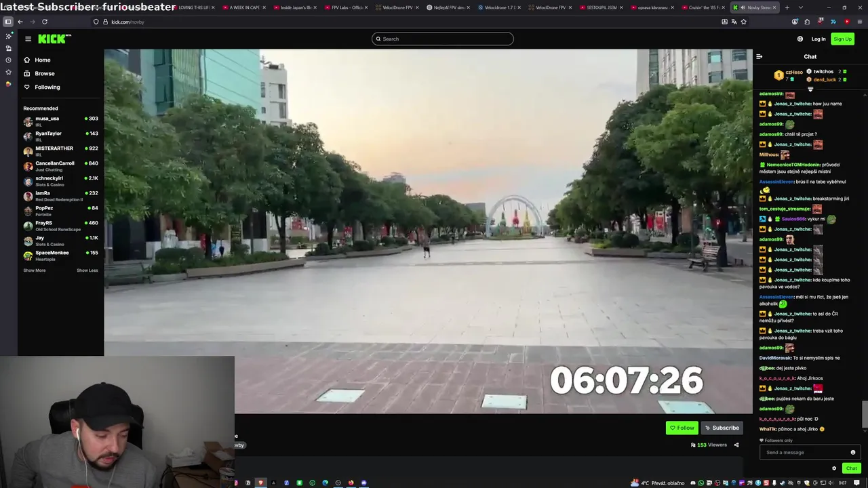Screen dimensions: 868x488
Task: Collapse recommended list with Show Less
Action: pyautogui.click(x=87, y=270)
